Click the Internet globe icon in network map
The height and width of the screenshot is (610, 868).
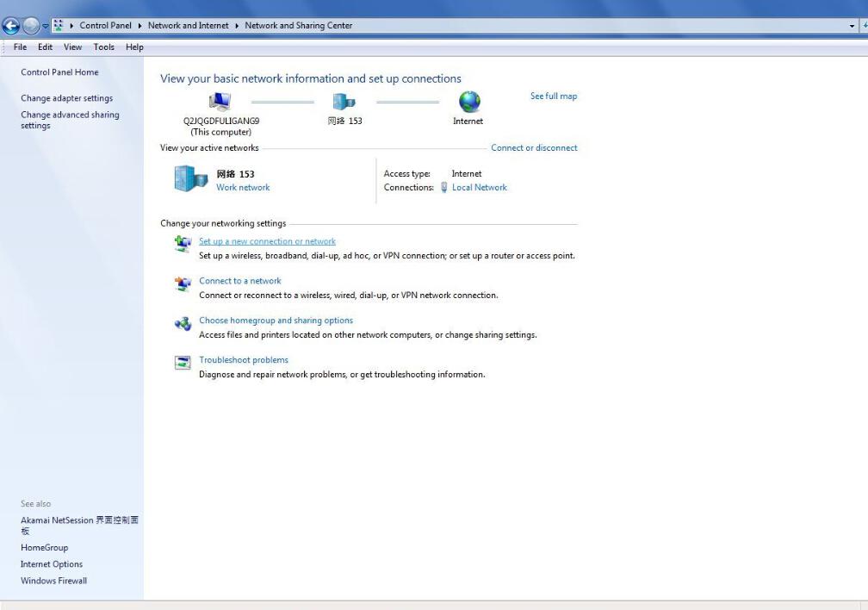[469, 102]
